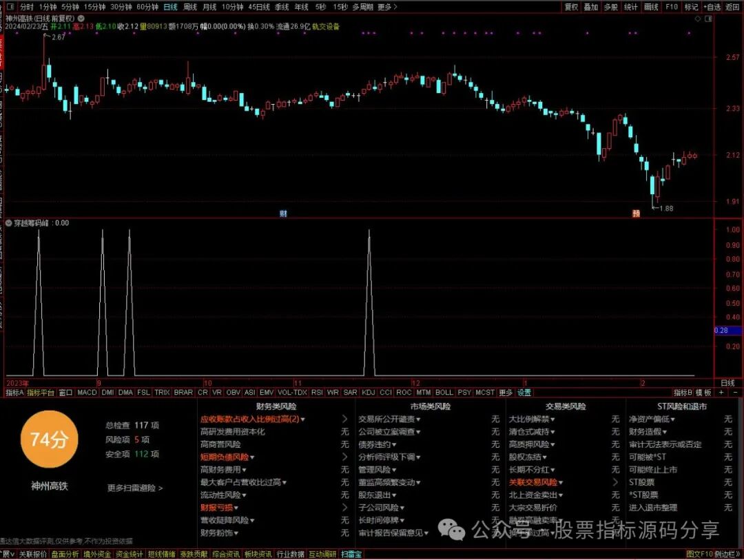This screenshot has height=560, width=744.
Task: Open arrow next to 短期负债风险
Action: click(345, 457)
